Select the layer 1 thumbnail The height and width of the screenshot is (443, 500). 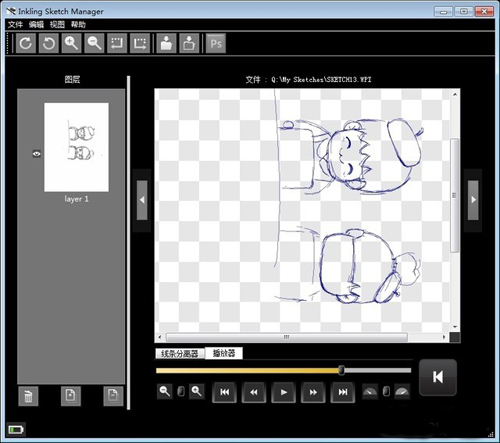coord(76,147)
